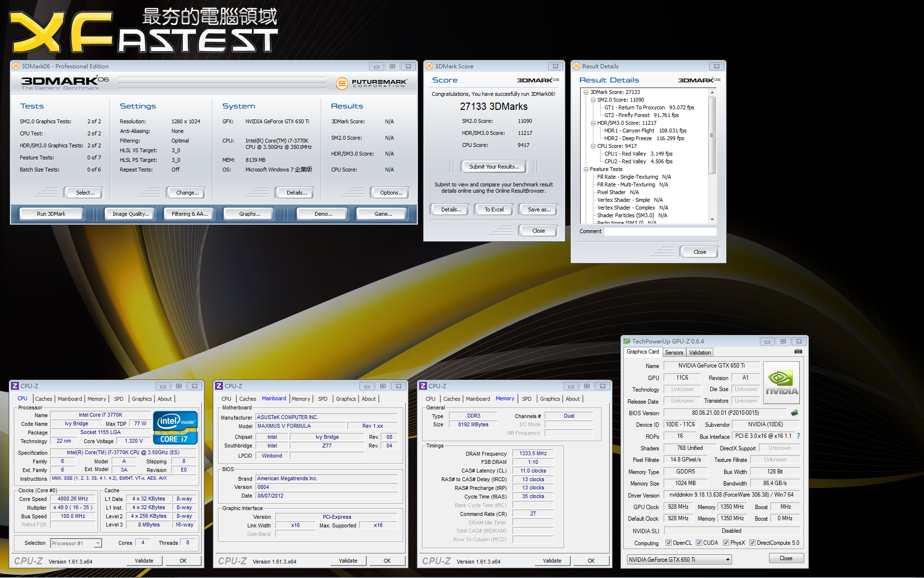This screenshot has width=924, height=578.
Task: Collapse the HDR/SM3.0 Score: 11217 node
Action: 593,123
